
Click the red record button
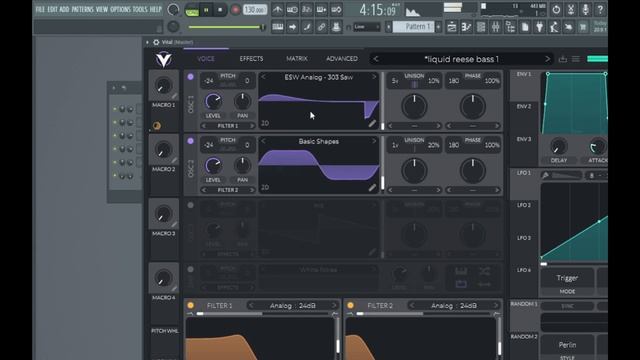tap(236, 10)
